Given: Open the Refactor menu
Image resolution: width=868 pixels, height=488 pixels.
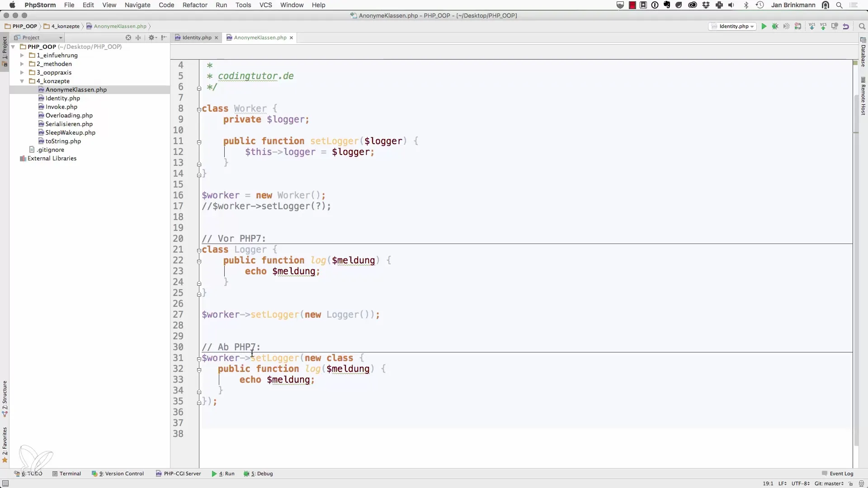Looking at the screenshot, I should [195, 5].
